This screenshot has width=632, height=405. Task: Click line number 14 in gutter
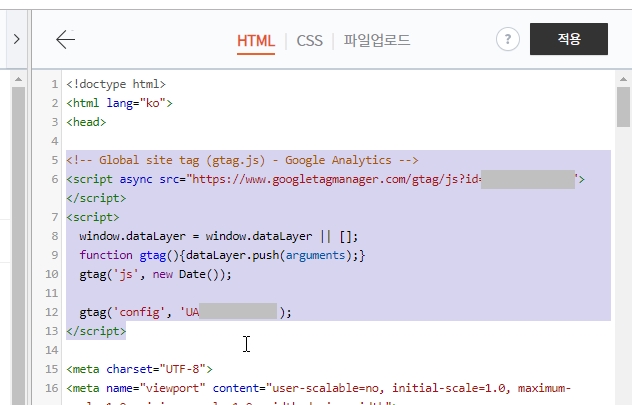[52, 350]
